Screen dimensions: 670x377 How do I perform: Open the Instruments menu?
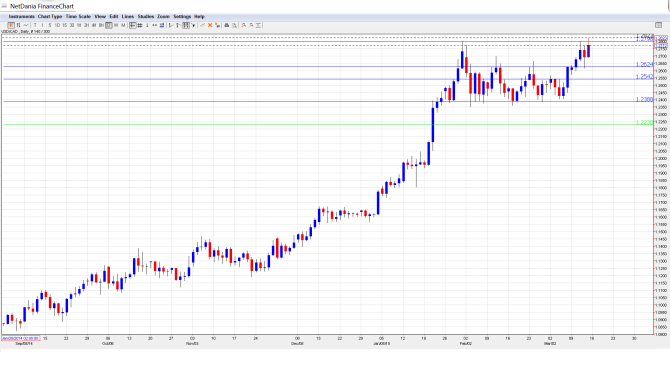point(21,17)
